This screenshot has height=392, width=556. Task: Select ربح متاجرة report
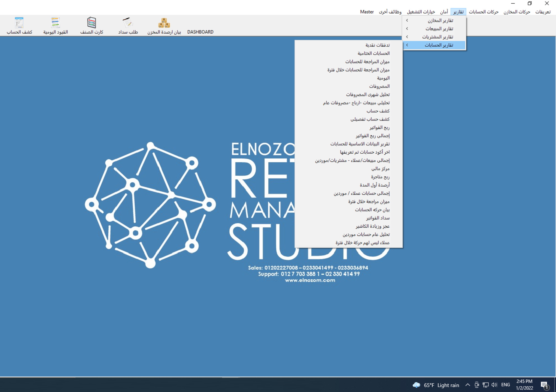pyautogui.click(x=349, y=177)
